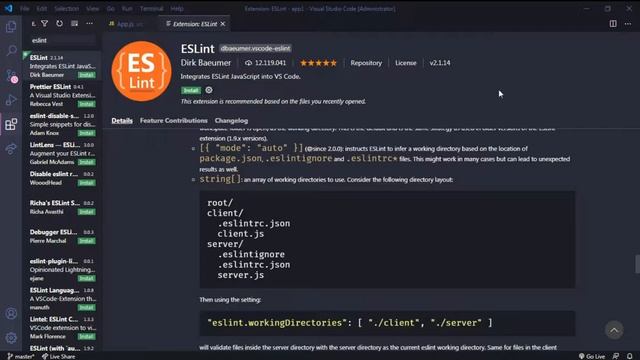The width and height of the screenshot is (640, 360).
Task: Open the Help menu
Action: [x=177, y=9]
